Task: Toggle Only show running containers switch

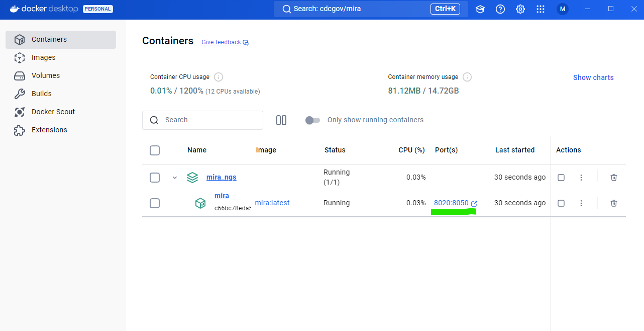Action: click(312, 120)
